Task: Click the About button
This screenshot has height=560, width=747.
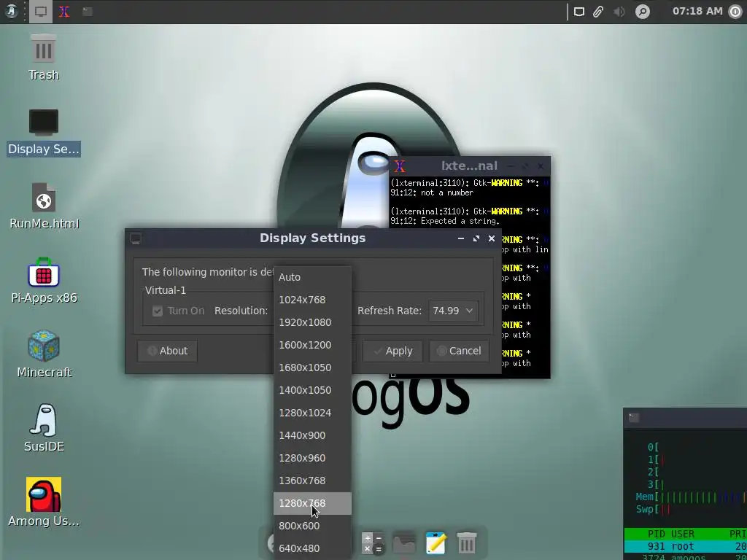Action: coord(167,351)
